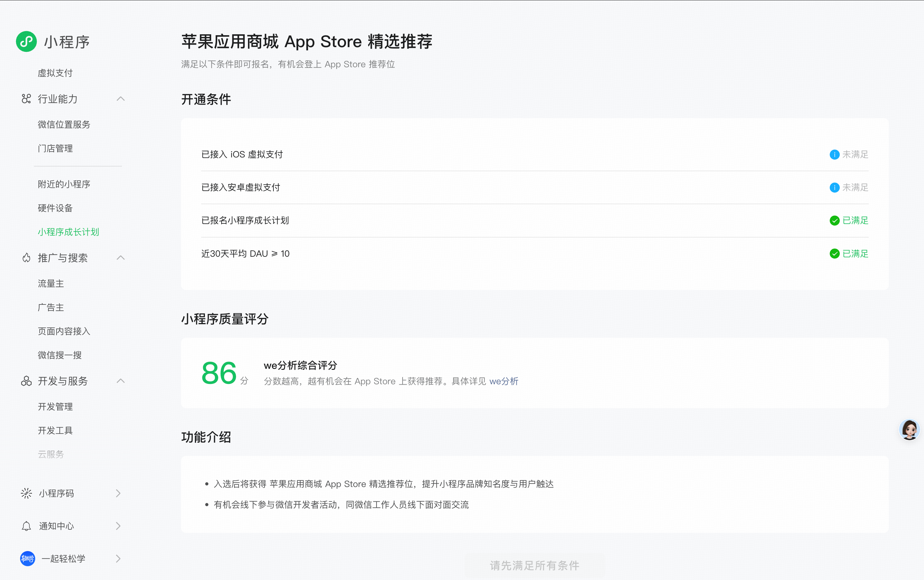The width and height of the screenshot is (924, 580).
Task: Click the 小程序质量评分 section heading
Action: 225,319
